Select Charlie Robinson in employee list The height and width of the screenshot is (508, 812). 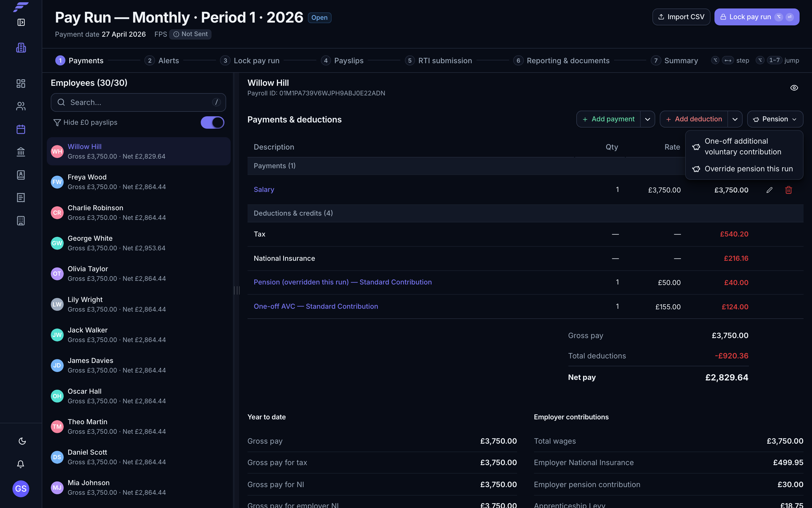(139, 213)
